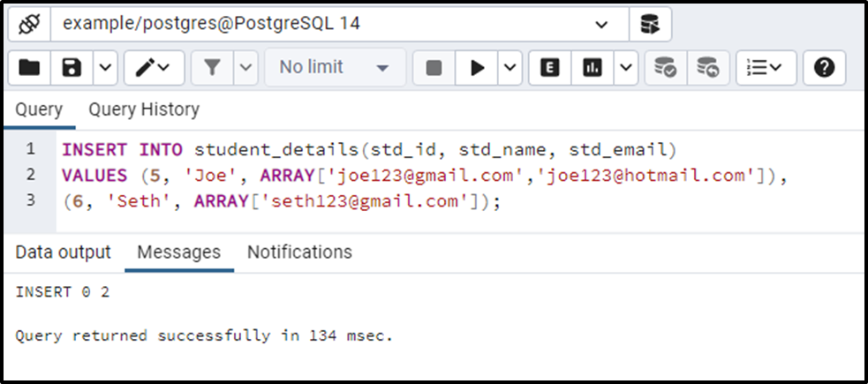Screen dimensions: 868x384
Task: Open file with the folder icon
Action: point(29,68)
